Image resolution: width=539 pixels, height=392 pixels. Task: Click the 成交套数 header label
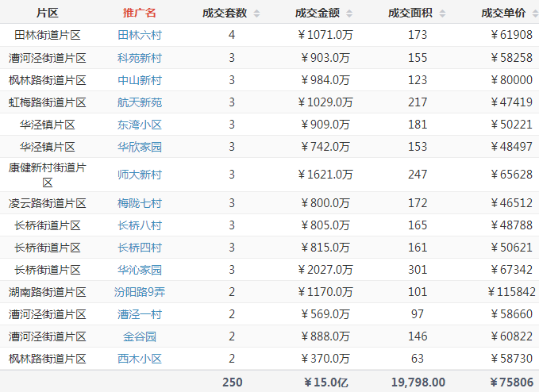[x=225, y=13]
